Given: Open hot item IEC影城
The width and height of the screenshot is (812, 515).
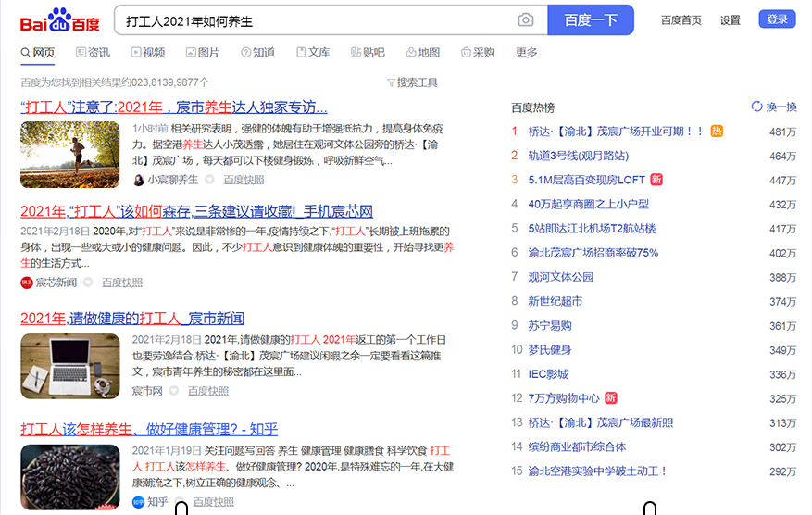Looking at the screenshot, I should pyautogui.click(x=548, y=374).
